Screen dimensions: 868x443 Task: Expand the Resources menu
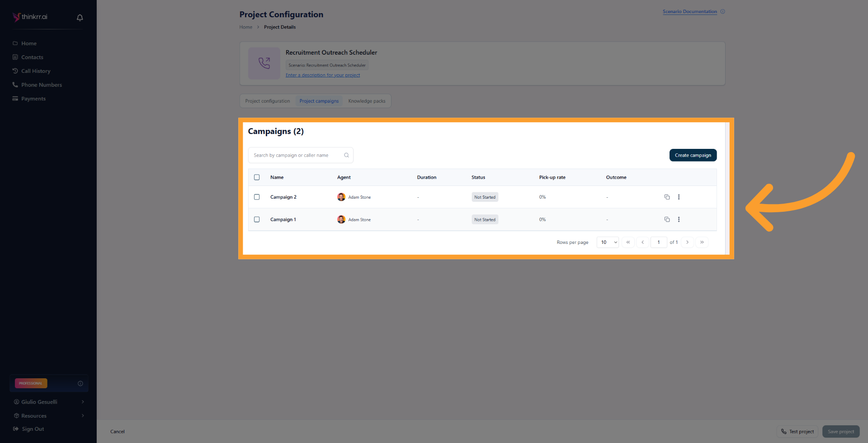tap(49, 416)
